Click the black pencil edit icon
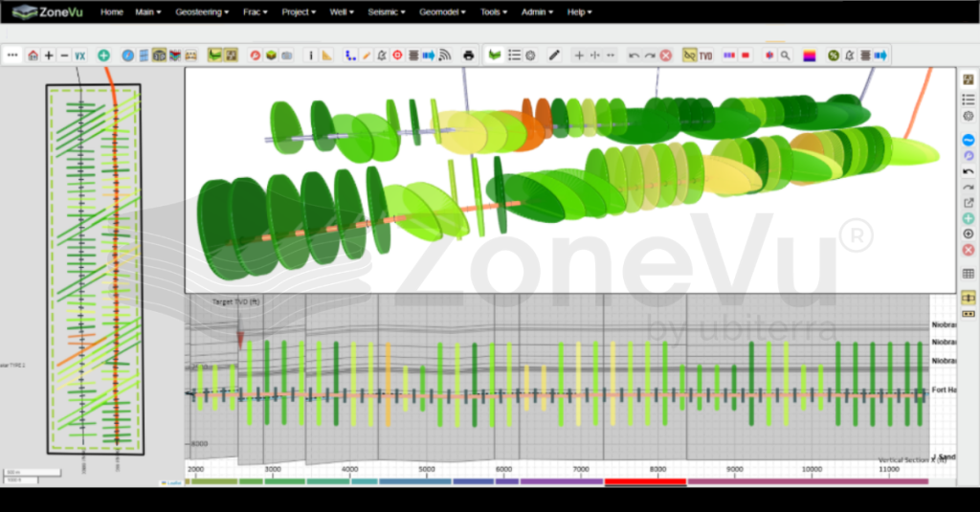The height and width of the screenshot is (512, 980). pos(554,56)
